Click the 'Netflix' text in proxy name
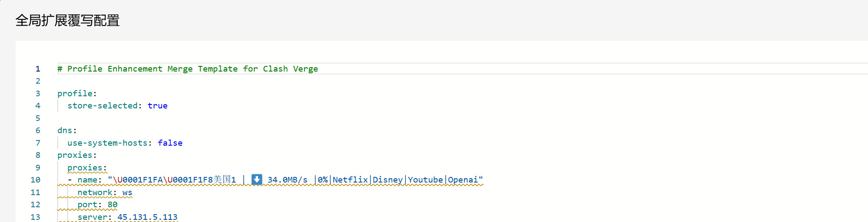Image resolution: width=868 pixels, height=222 pixels. (x=350, y=180)
